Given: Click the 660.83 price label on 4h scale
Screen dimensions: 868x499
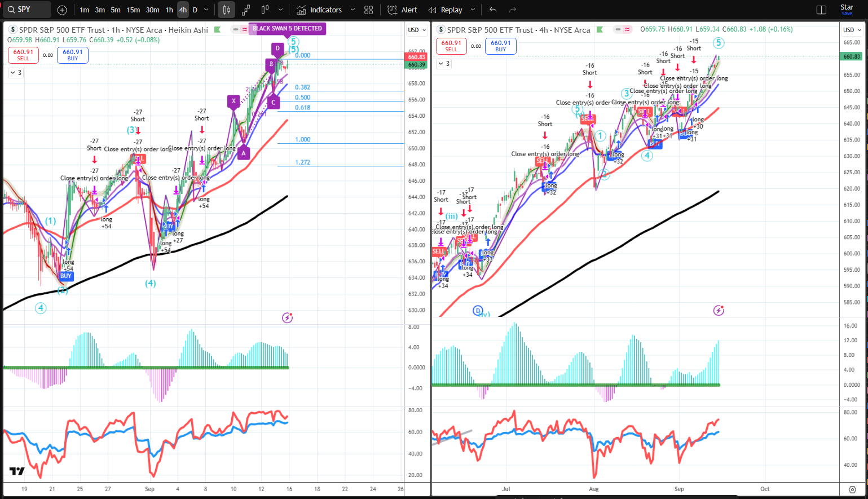Looking at the screenshot, I should [852, 56].
